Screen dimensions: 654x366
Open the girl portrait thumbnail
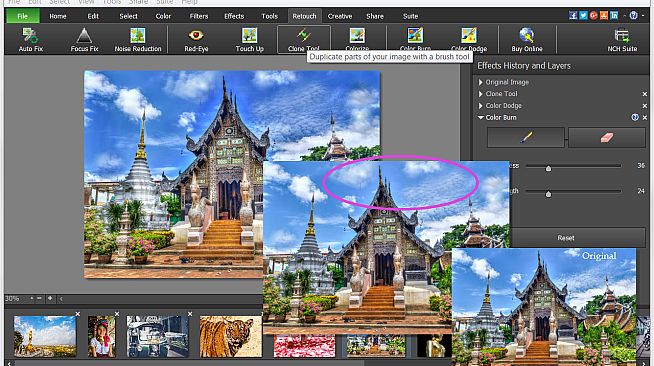tap(102, 336)
